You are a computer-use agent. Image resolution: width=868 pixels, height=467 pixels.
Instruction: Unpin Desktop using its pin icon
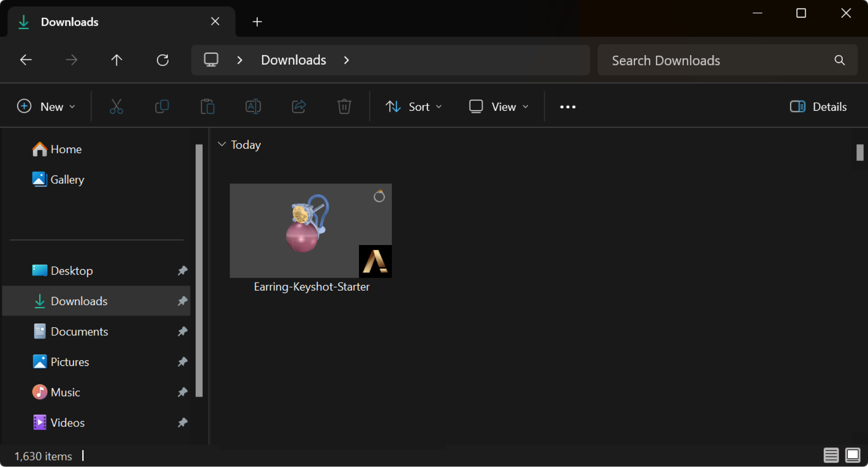182,271
